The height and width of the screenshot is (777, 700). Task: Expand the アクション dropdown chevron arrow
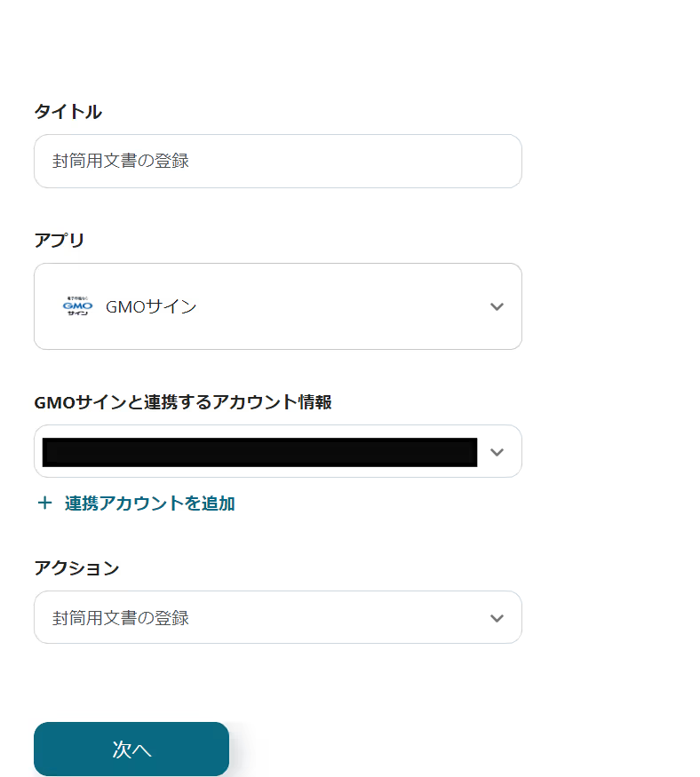coord(497,618)
